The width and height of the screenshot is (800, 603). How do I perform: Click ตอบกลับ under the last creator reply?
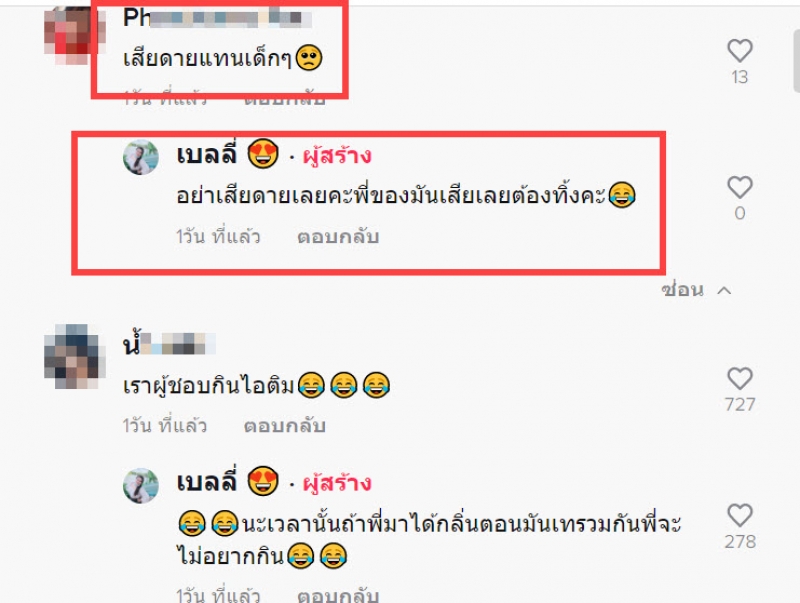pos(338,595)
